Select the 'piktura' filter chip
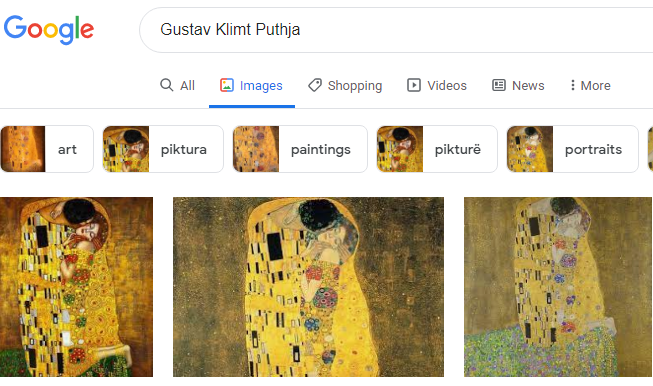Image resolution: width=653 pixels, height=386 pixels. 163,149
